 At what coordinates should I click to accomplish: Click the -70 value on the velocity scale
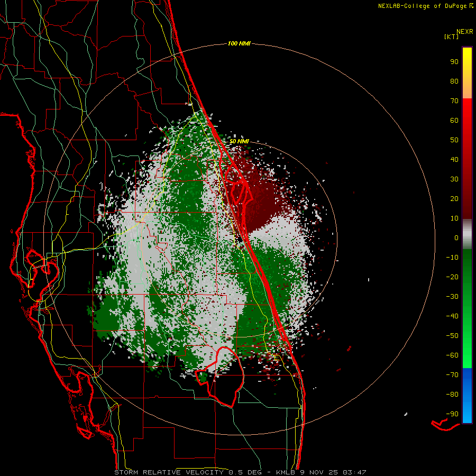point(452,375)
